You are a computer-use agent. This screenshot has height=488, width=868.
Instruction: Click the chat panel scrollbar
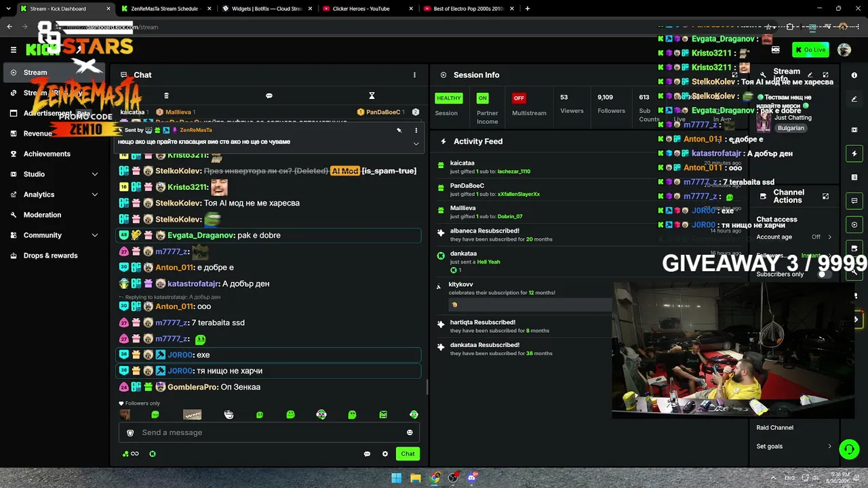427,388
